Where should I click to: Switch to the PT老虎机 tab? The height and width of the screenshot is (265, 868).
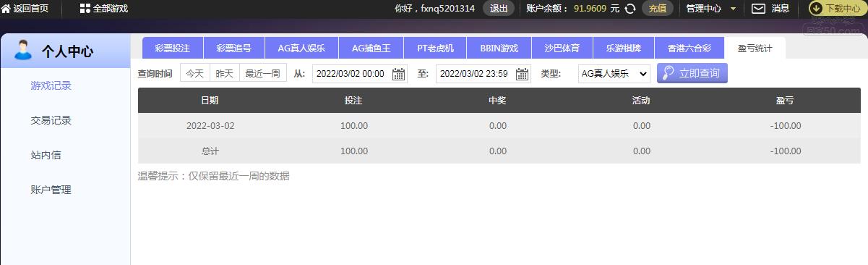[x=436, y=48]
